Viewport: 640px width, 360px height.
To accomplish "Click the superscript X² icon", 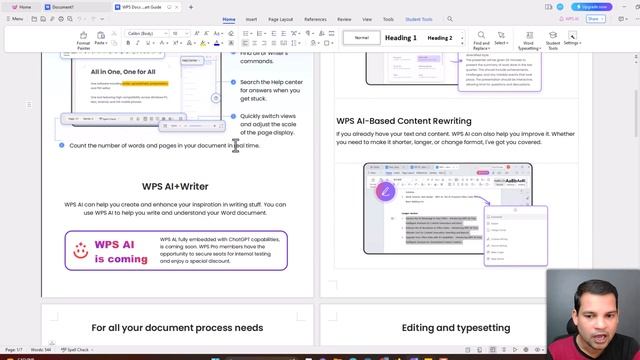I will tap(176, 43).
